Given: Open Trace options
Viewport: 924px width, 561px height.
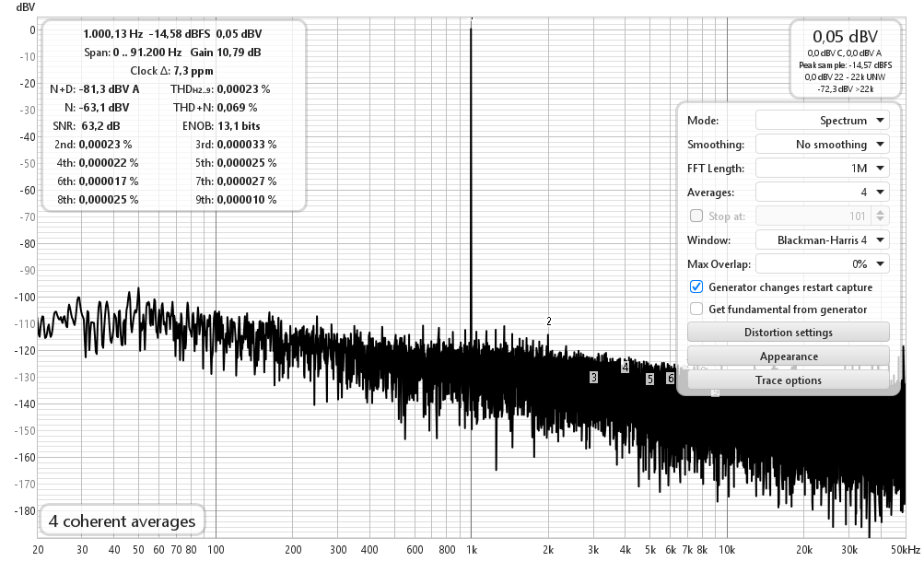Looking at the screenshot, I should pyautogui.click(x=788, y=380).
